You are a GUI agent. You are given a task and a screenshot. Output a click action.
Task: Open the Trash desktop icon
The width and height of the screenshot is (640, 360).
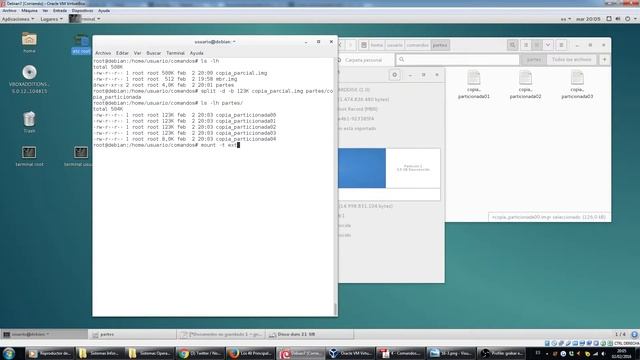pyautogui.click(x=29, y=122)
